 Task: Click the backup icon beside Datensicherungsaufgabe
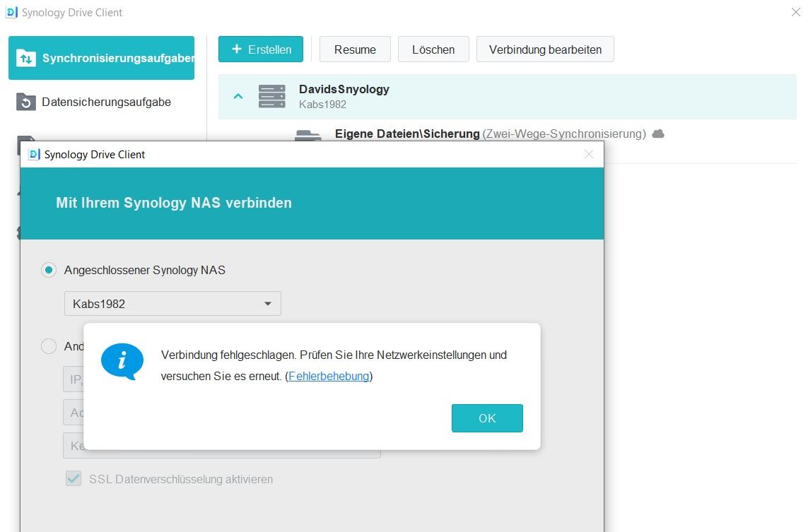25,102
